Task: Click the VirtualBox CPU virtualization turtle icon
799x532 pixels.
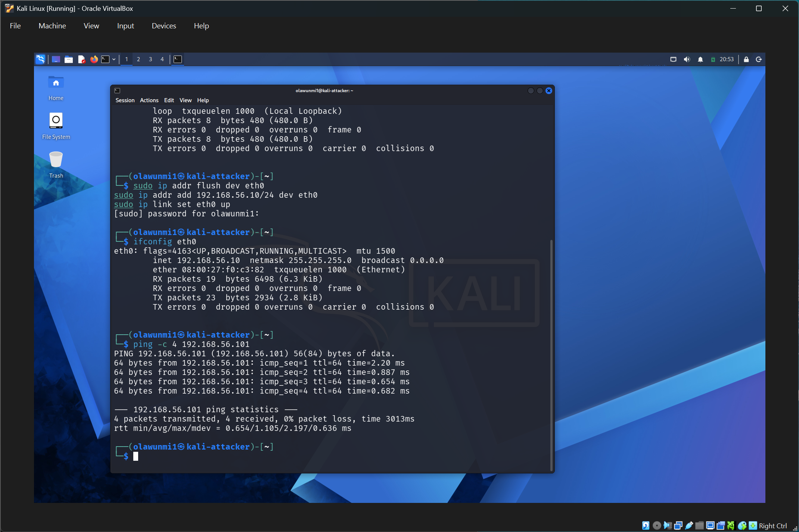Action: [x=731, y=526]
